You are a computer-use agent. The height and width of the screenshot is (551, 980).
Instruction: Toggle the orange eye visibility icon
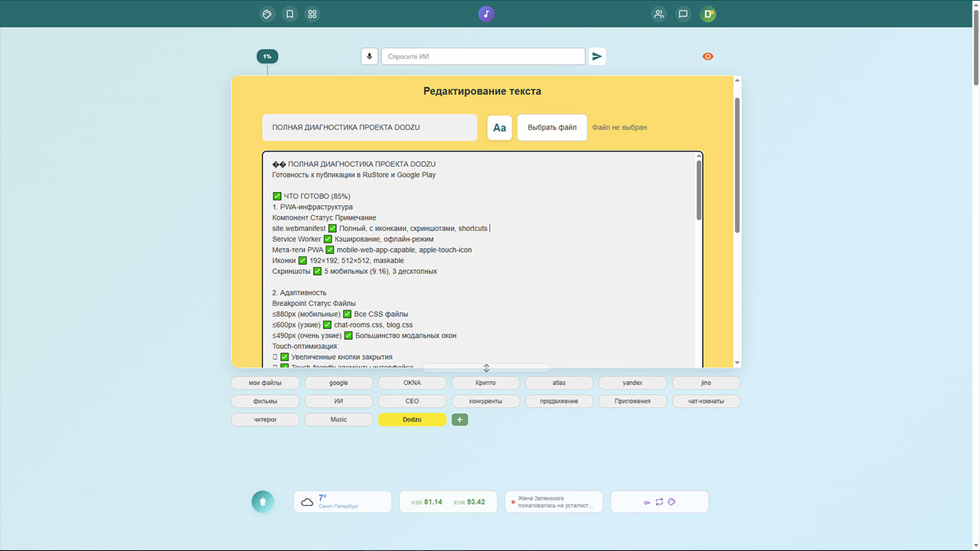point(707,56)
